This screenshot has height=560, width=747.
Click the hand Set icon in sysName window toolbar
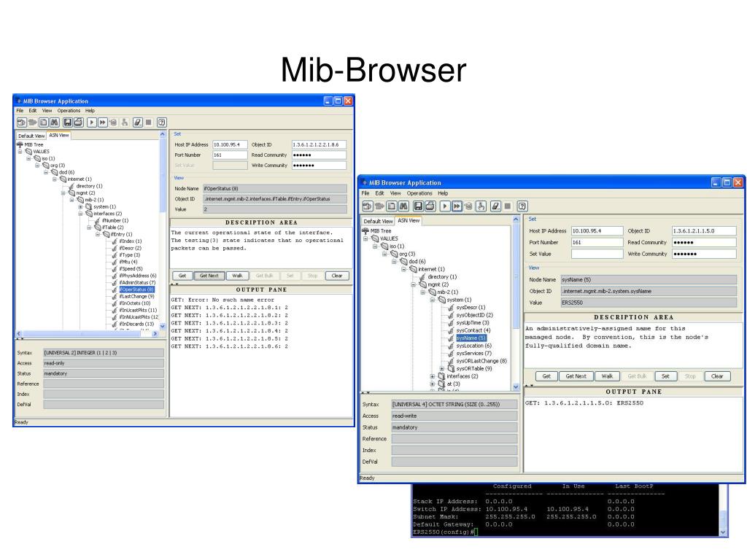click(x=481, y=206)
